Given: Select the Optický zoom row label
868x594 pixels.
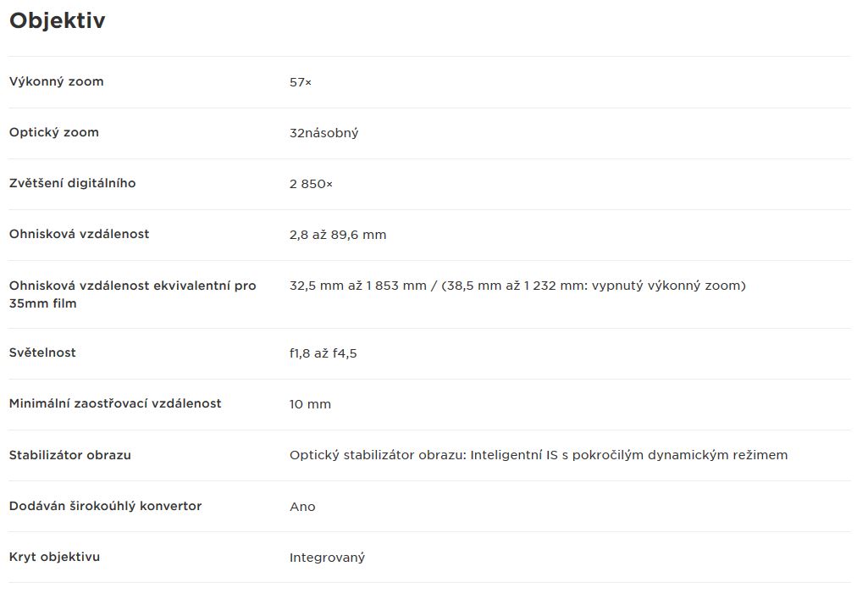Looking at the screenshot, I should [x=53, y=132].
